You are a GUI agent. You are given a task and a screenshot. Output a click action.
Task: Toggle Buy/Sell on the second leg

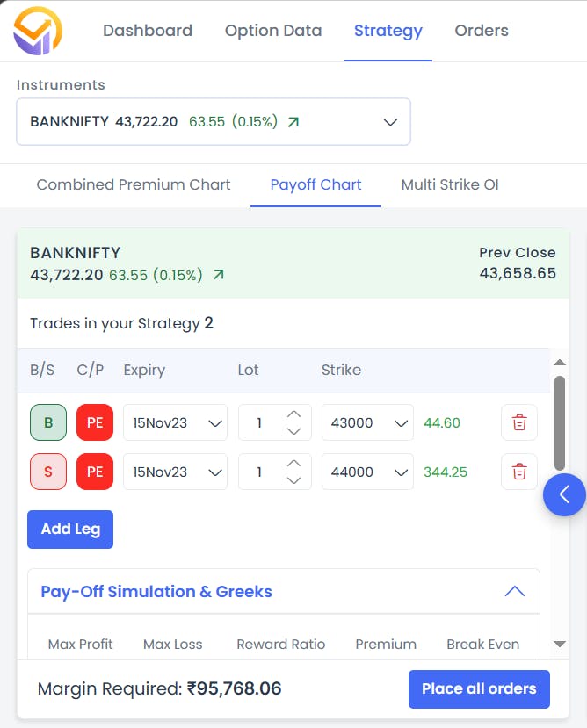pyautogui.click(x=48, y=472)
